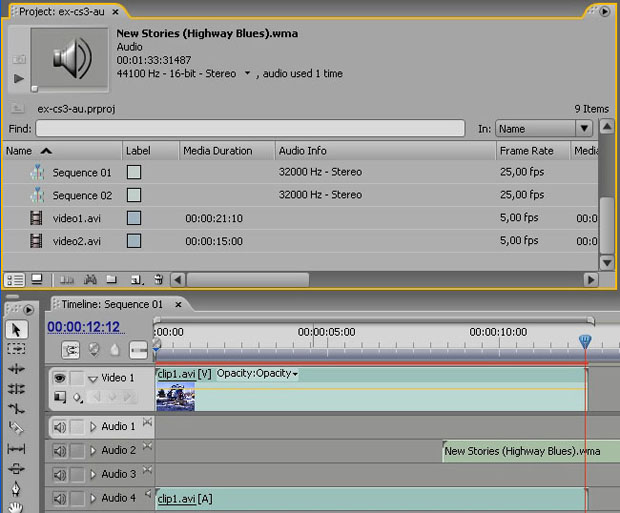
Task: Toggle Video 1 track eye visibility
Action: 60,378
